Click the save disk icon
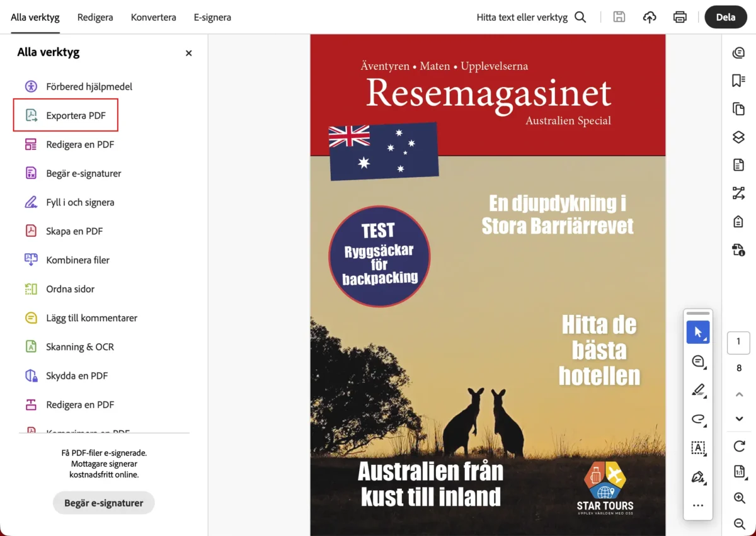Image resolution: width=756 pixels, height=536 pixels. [619, 17]
